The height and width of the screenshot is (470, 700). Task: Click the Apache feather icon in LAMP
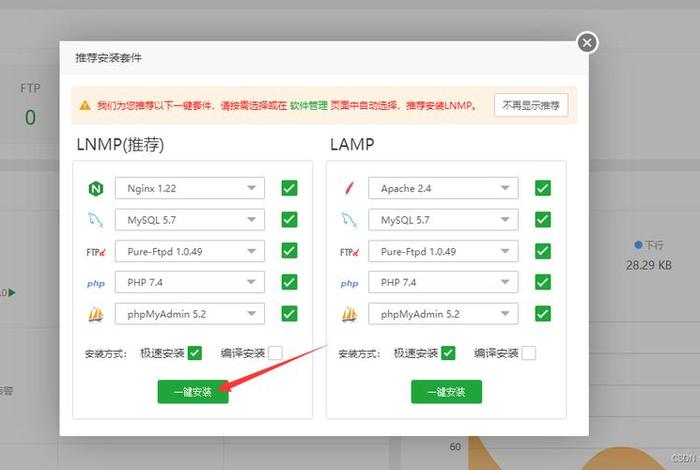coord(349,188)
